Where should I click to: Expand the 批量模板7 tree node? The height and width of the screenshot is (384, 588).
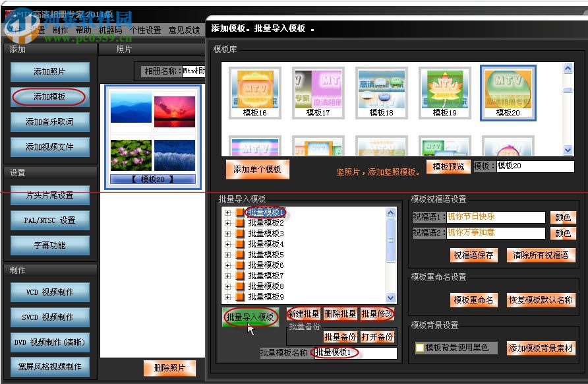[x=227, y=276]
